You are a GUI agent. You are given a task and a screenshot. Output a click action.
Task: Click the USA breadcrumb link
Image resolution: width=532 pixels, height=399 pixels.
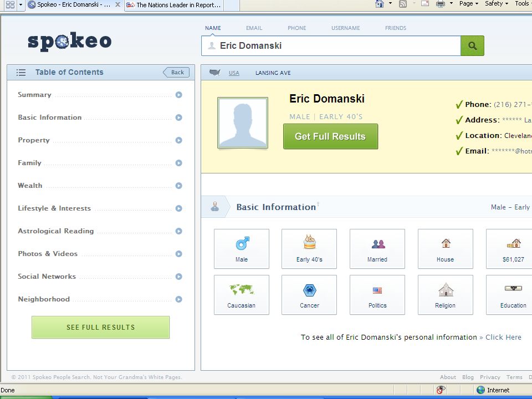(x=234, y=73)
